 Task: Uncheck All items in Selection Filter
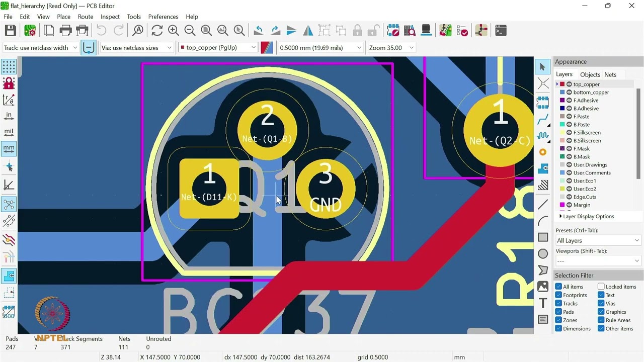558,287
